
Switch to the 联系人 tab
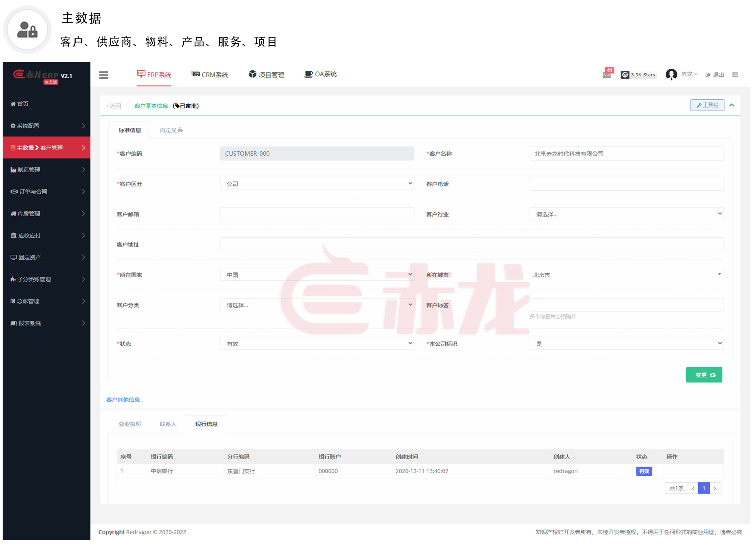168,424
